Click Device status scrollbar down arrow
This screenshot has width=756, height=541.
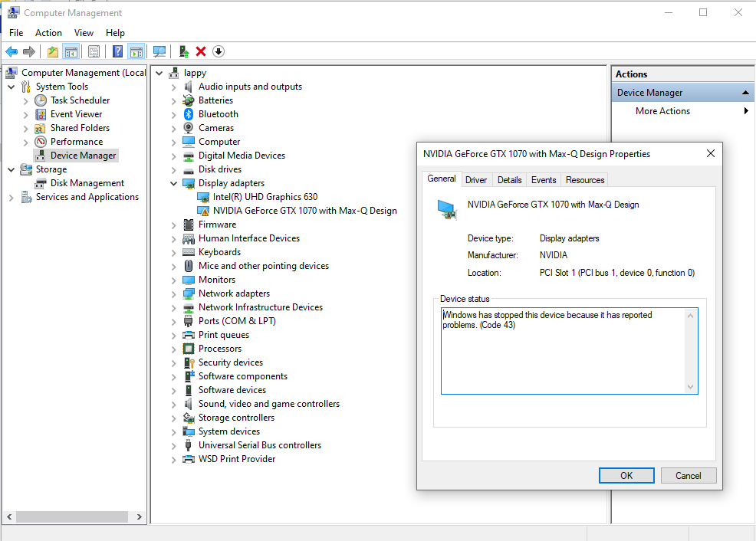[690, 387]
